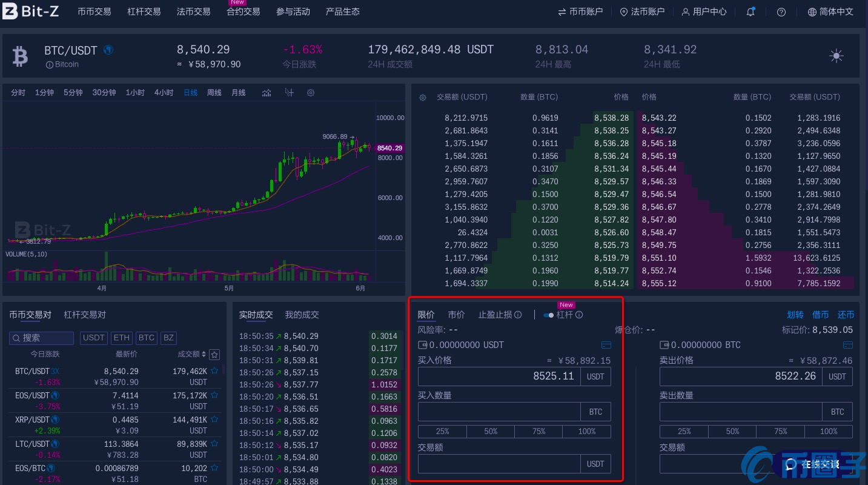868x485 pixels.
Task: Open 杠杆交易 nav menu
Action: (x=144, y=12)
